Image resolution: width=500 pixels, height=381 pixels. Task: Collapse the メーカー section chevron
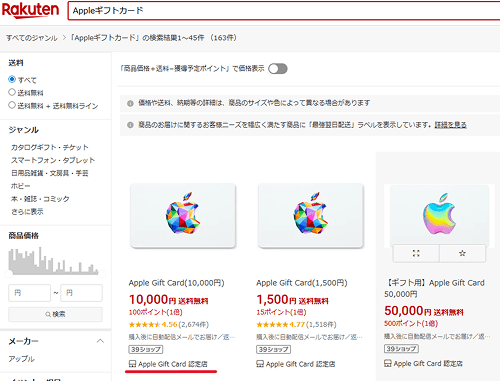(100, 341)
